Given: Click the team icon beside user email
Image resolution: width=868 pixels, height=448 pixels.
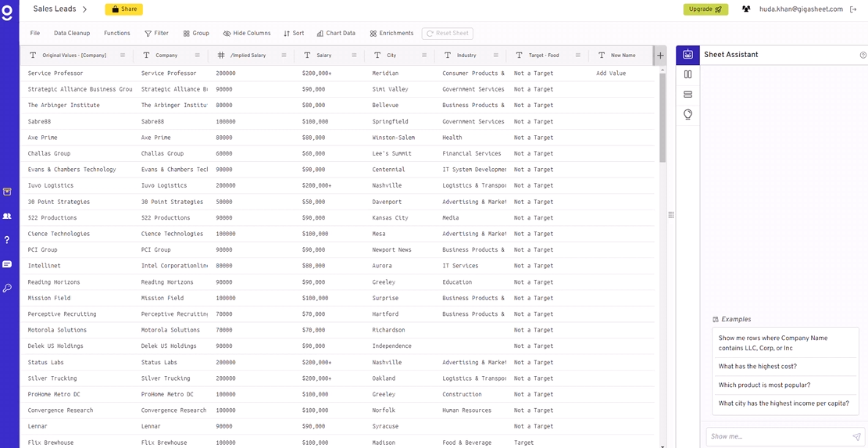Looking at the screenshot, I should click(x=746, y=9).
